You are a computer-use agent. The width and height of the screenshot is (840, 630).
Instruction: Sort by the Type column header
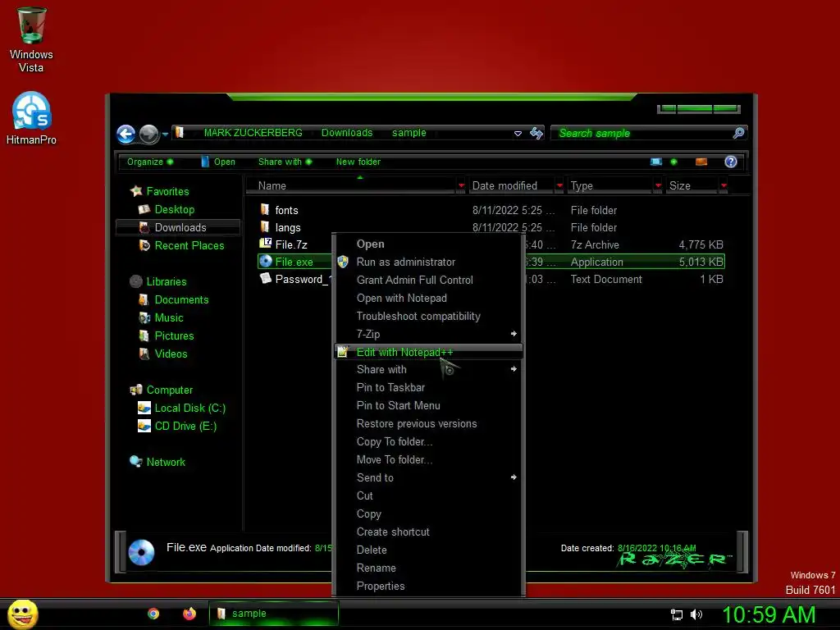pos(610,186)
